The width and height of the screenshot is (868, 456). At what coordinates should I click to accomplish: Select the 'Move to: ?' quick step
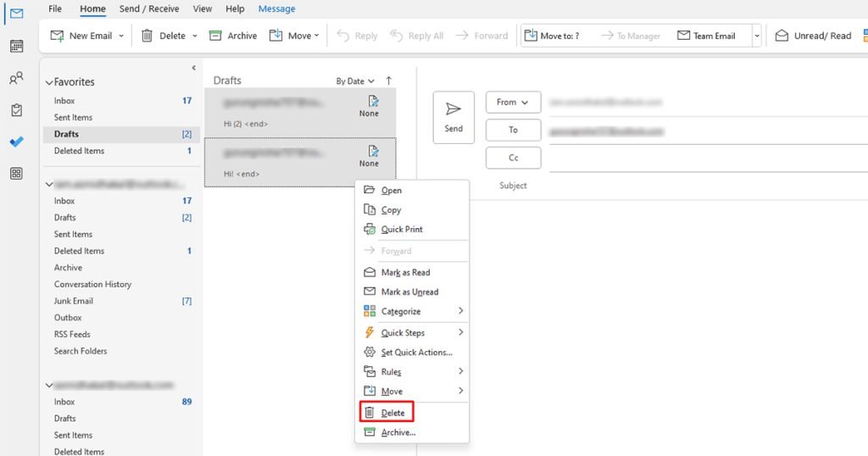pos(552,36)
